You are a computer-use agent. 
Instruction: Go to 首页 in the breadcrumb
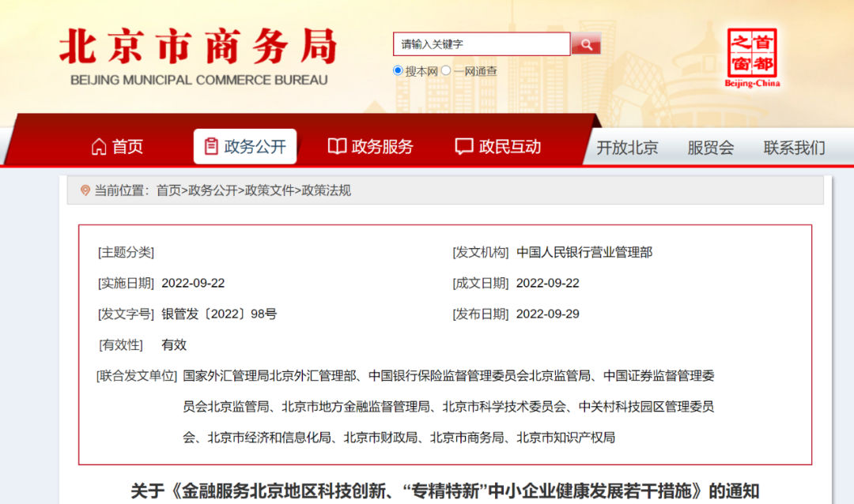pos(168,190)
